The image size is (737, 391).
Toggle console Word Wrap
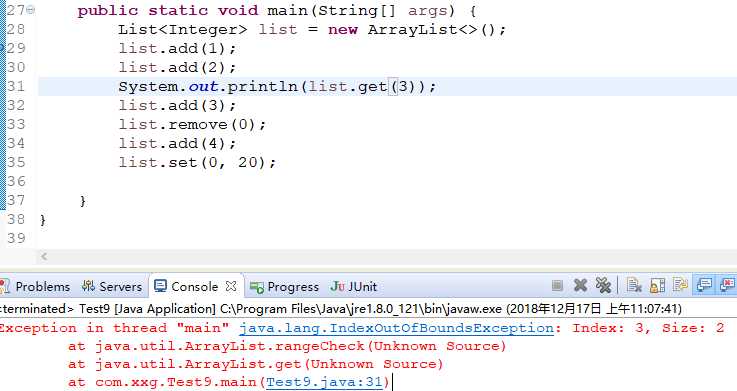(x=680, y=285)
